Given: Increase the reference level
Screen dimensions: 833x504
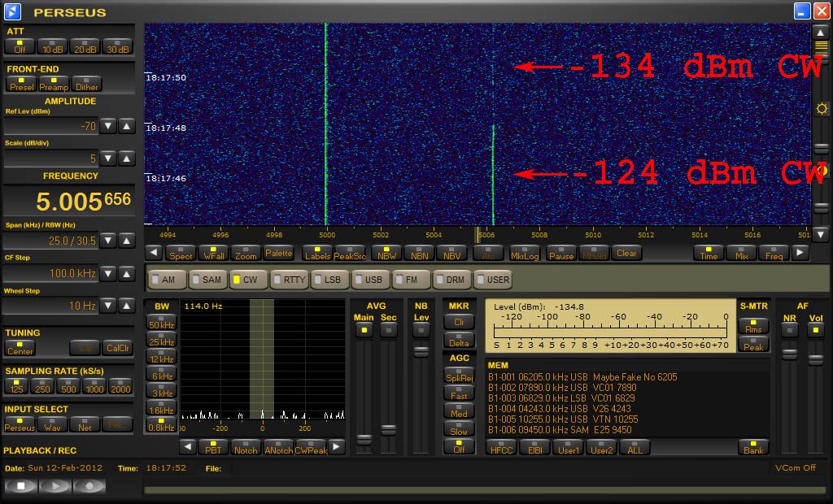Looking at the screenshot, I should tap(126, 126).
